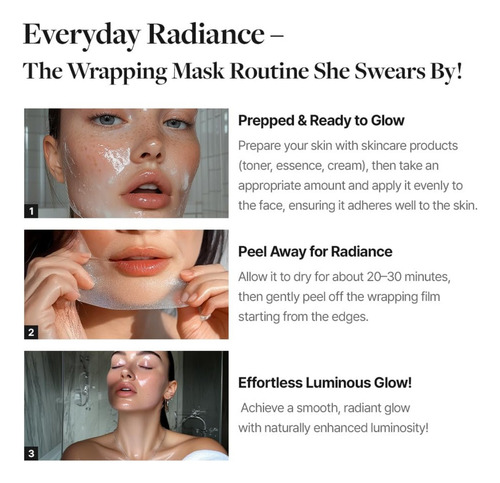Click the 'Achieve a smooth, radiant glow' text
500x483 pixels.
pos(325,408)
